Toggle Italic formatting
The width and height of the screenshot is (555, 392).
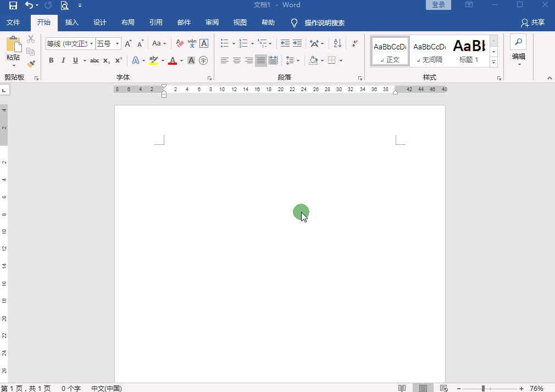[63, 60]
